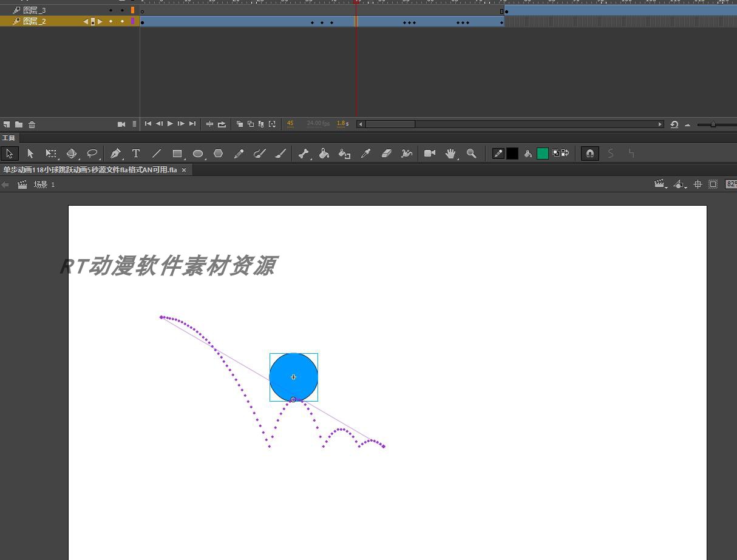This screenshot has width=737, height=560.
Task: Select the Pen tool
Action: (x=115, y=154)
